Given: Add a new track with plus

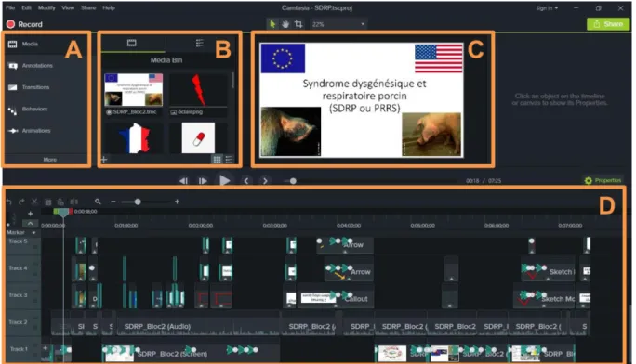Looking at the screenshot, I should pyautogui.click(x=31, y=214).
